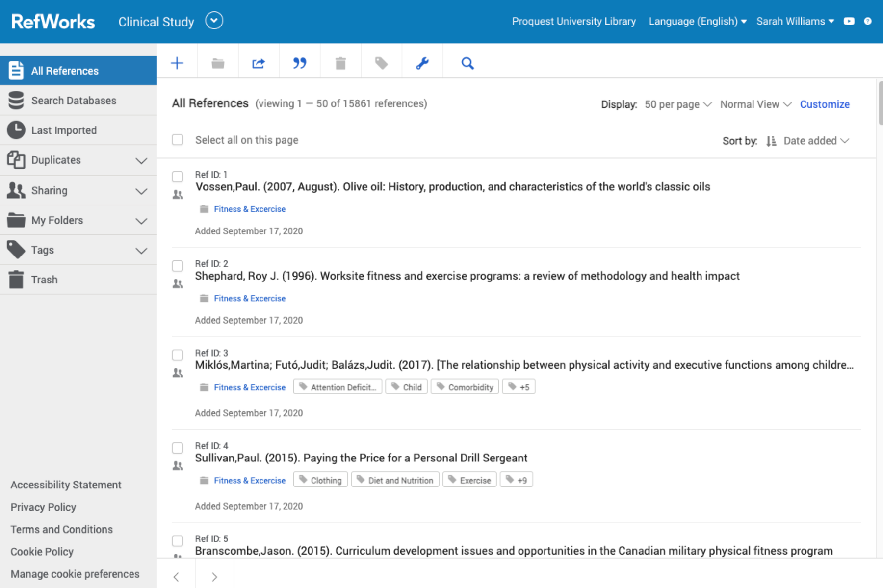Open the Sullivan, Paul Drill Sergeant reference

(361, 458)
